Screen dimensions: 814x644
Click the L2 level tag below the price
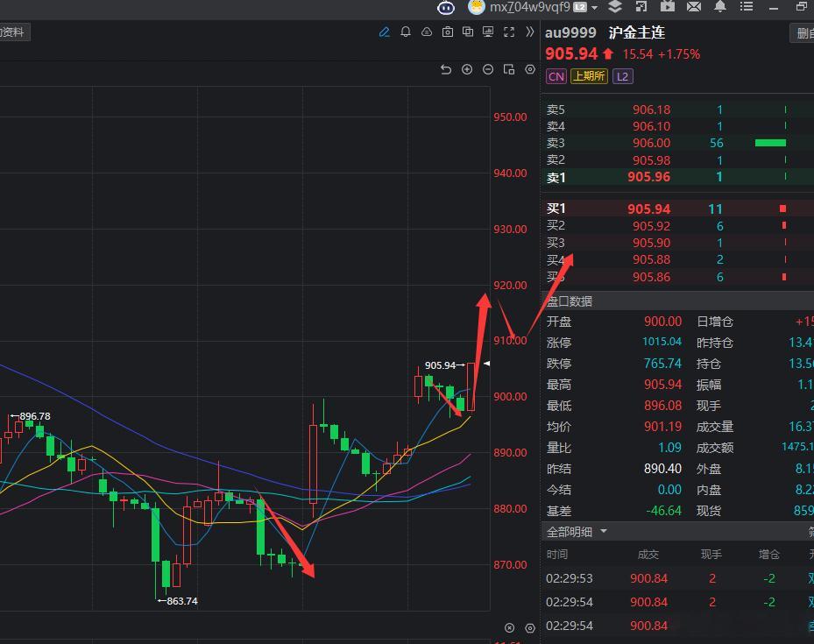tap(622, 77)
